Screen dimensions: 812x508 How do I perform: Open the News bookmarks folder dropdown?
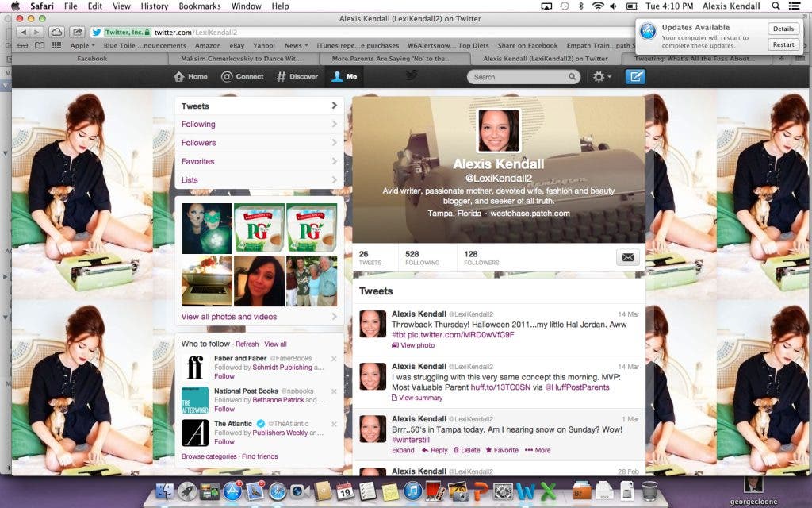pyautogui.click(x=297, y=45)
